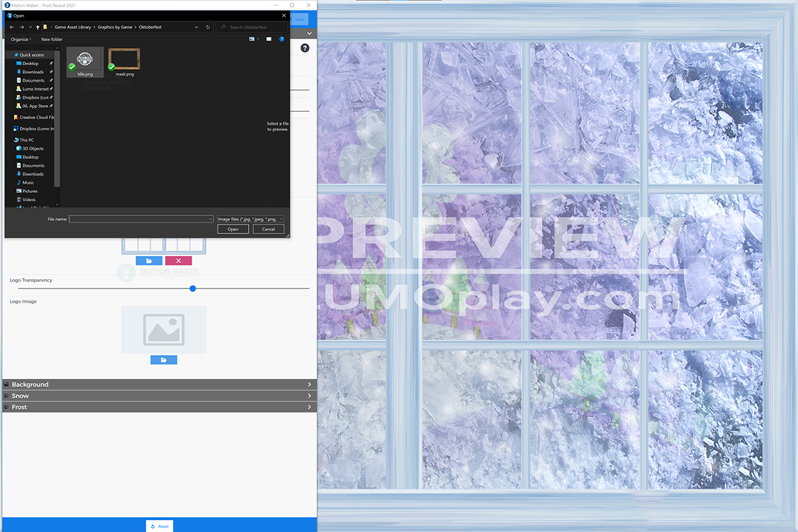798x532 pixels.
Task: Click the blue folder button beside pink X
Action: tap(149, 261)
